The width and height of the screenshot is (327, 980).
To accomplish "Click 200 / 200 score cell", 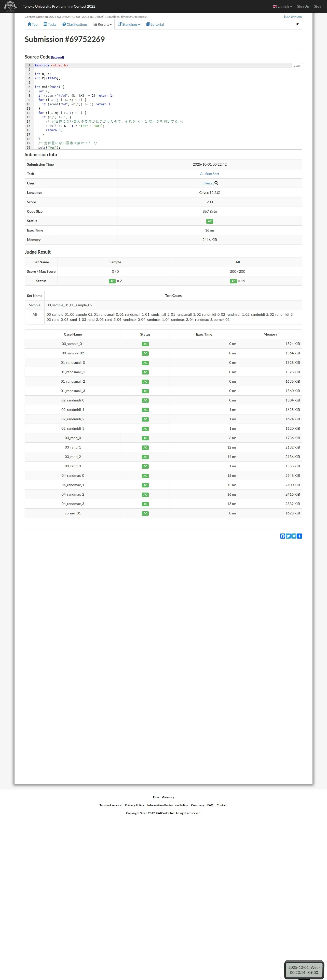I will click(x=238, y=272).
